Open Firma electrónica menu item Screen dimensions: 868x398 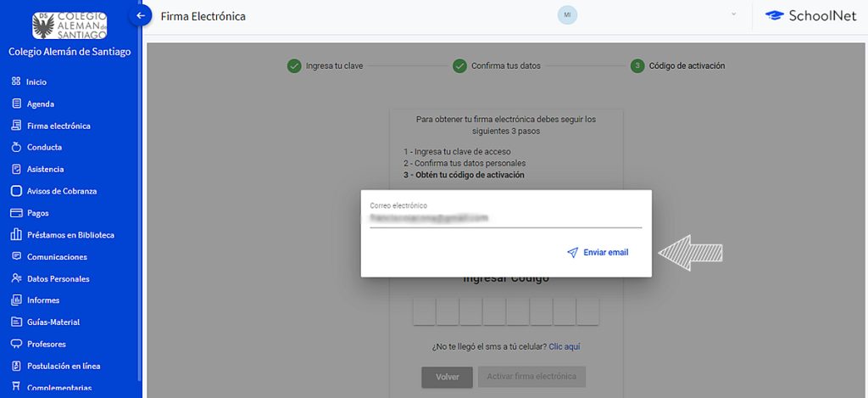coord(58,126)
